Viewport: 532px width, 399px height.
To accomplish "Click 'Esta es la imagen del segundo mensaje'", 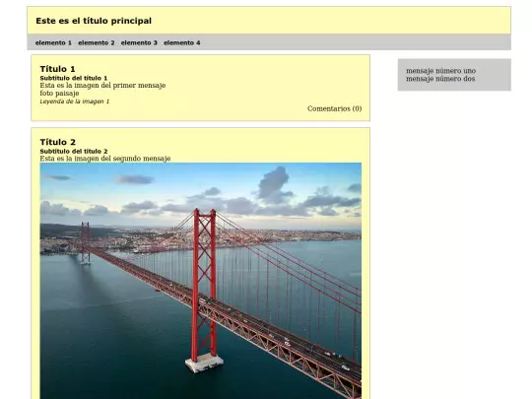I will tap(105, 159).
